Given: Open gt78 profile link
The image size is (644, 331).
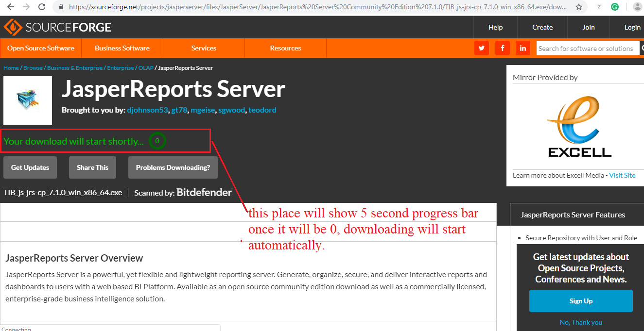Looking at the screenshot, I should point(179,110).
